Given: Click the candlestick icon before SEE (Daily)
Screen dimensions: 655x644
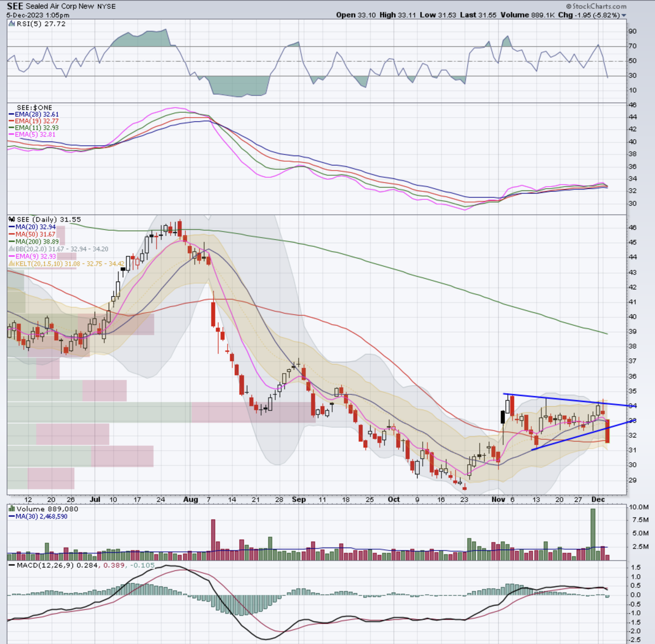Looking at the screenshot, I should pos(12,219).
